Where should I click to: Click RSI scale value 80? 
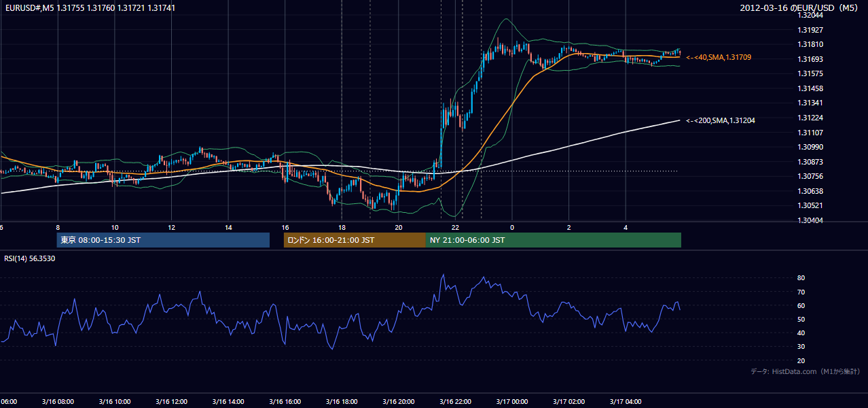click(801, 278)
